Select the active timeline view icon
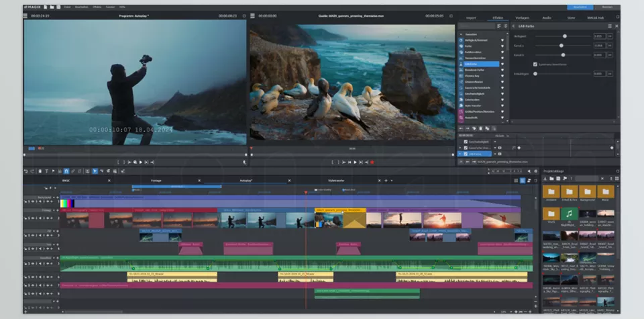This screenshot has width=644, height=319. tap(523, 181)
